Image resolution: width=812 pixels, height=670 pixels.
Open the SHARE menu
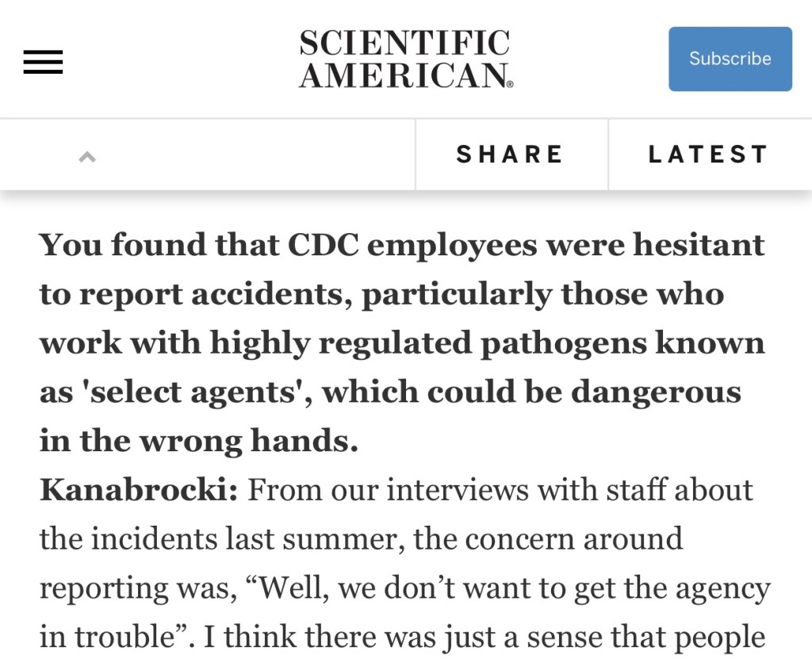pos(510,155)
